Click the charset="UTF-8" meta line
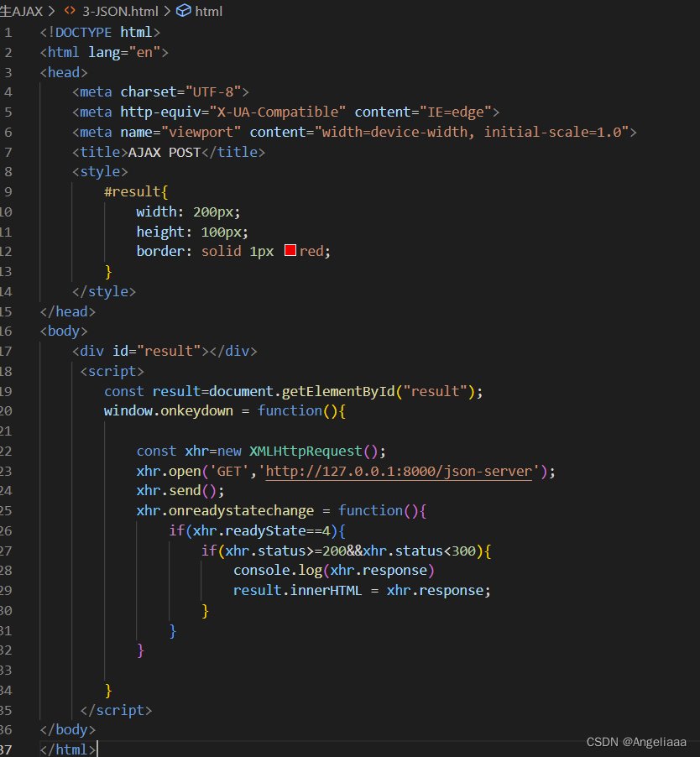The height and width of the screenshot is (757, 700). tap(161, 91)
